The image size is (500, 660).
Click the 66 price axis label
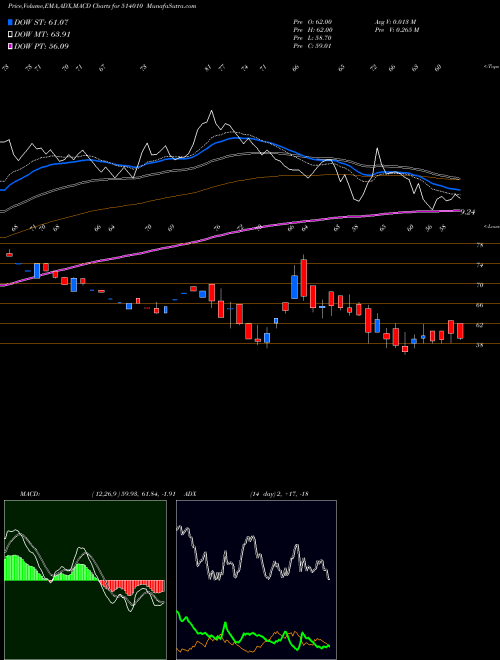[x=479, y=305]
